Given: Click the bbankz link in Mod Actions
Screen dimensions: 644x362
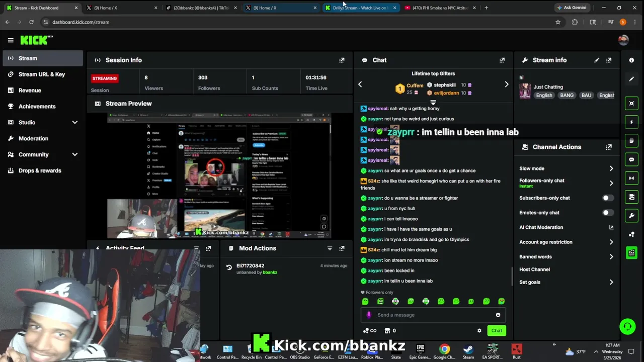Looking at the screenshot, I should 270,273.
